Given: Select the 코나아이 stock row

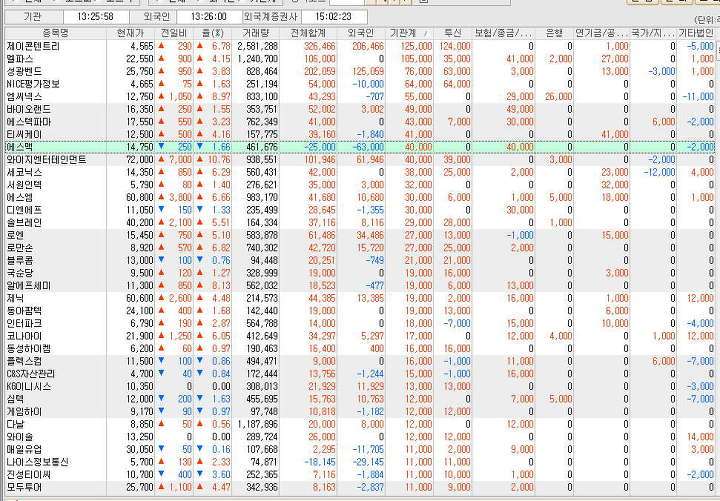Looking at the screenshot, I should 360,336.
